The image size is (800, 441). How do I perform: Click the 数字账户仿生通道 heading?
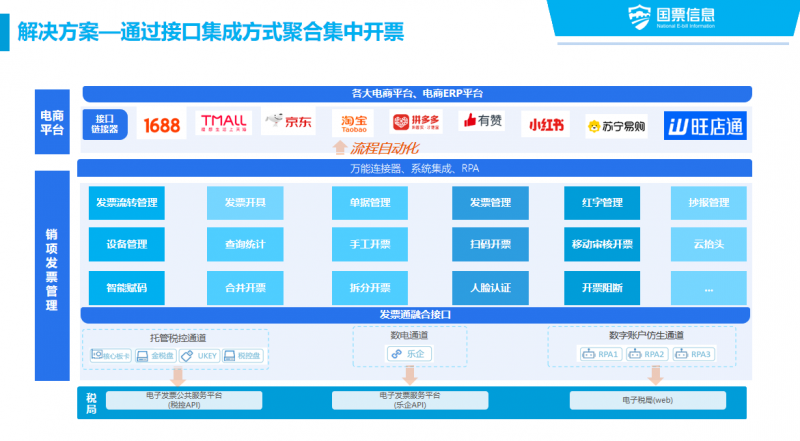[646, 335]
